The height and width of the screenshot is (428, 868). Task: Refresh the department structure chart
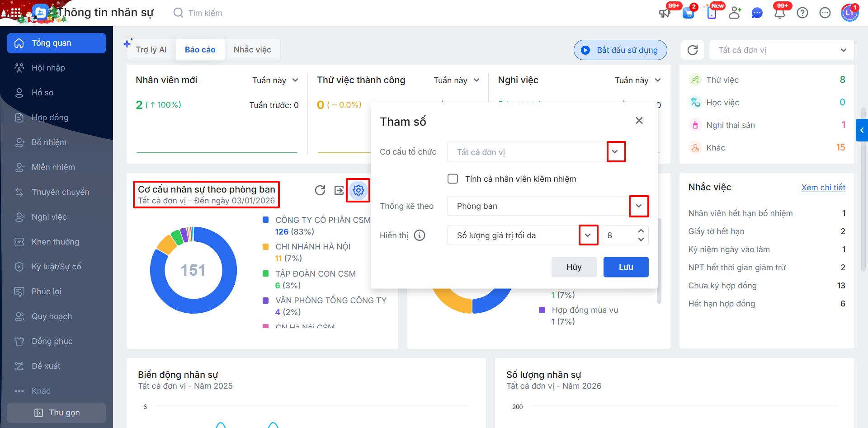coord(320,190)
